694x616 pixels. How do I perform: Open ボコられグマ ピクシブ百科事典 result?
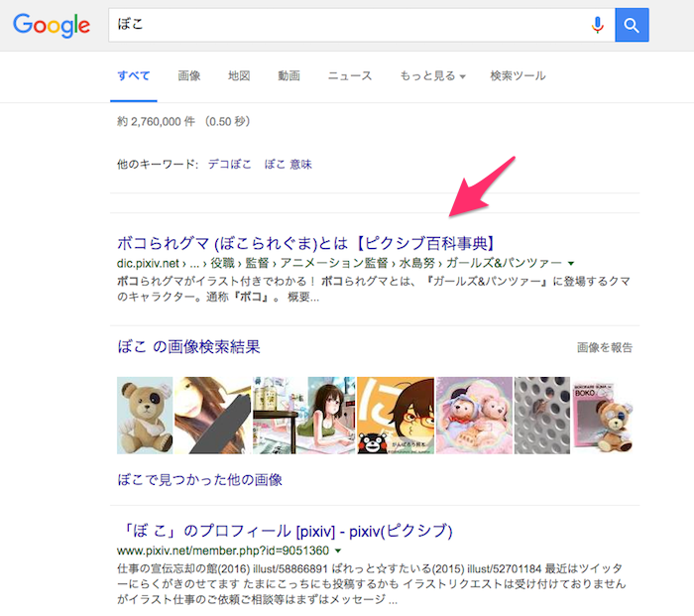pos(305,243)
